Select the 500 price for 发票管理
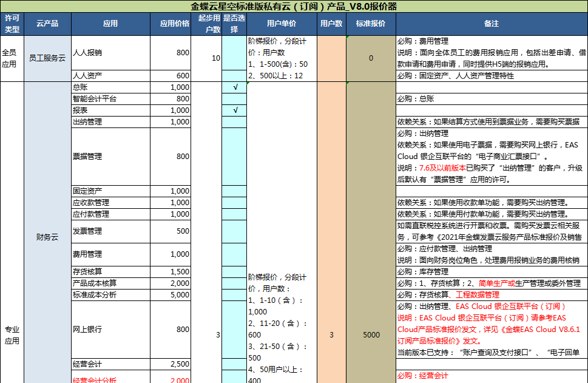The width and height of the screenshot is (588, 383). pyautogui.click(x=171, y=231)
